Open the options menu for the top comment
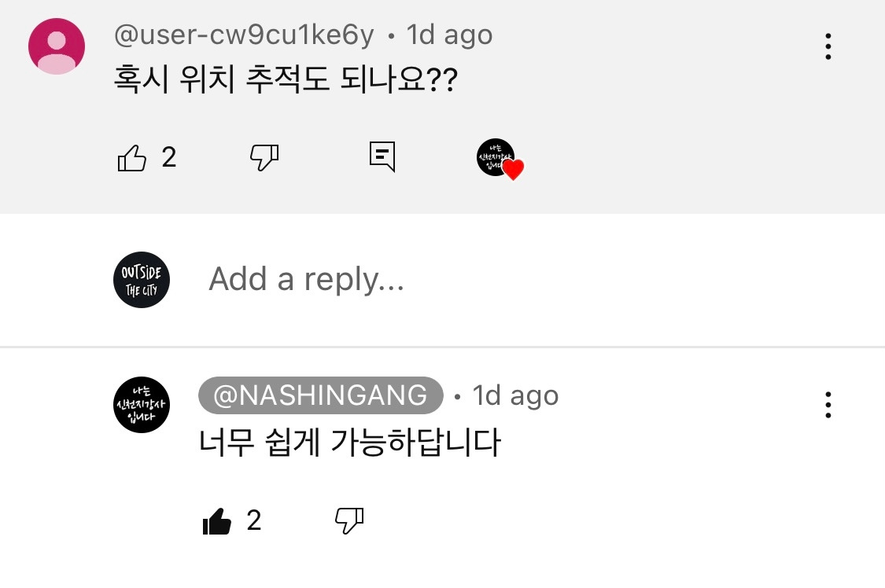Screen dimensions: 885x588 [x=828, y=46]
